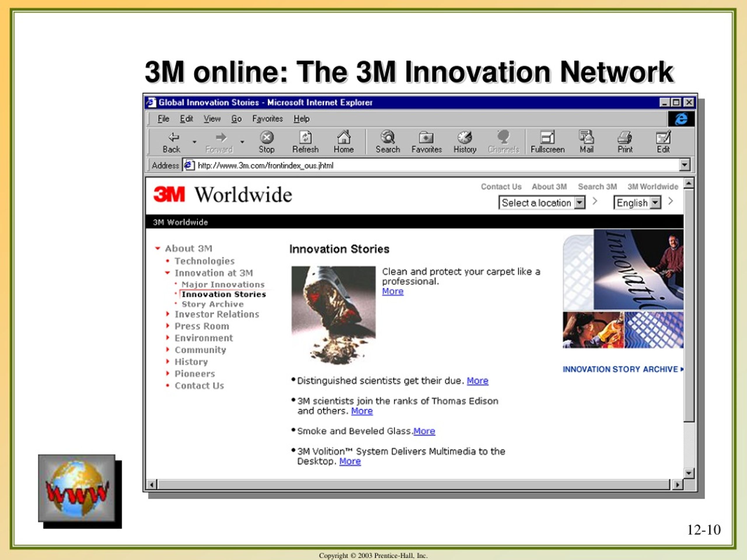Image resolution: width=747 pixels, height=560 pixels.
Task: Open More link under carpet story
Action: tap(393, 291)
